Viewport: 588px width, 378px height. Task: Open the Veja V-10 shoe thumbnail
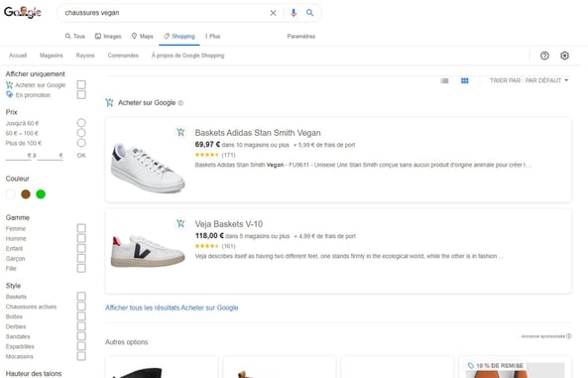click(148, 251)
